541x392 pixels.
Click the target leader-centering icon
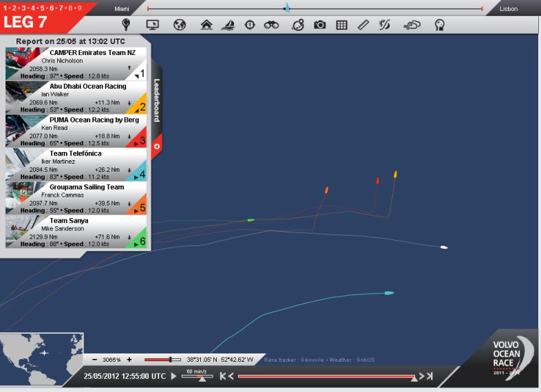click(250, 25)
